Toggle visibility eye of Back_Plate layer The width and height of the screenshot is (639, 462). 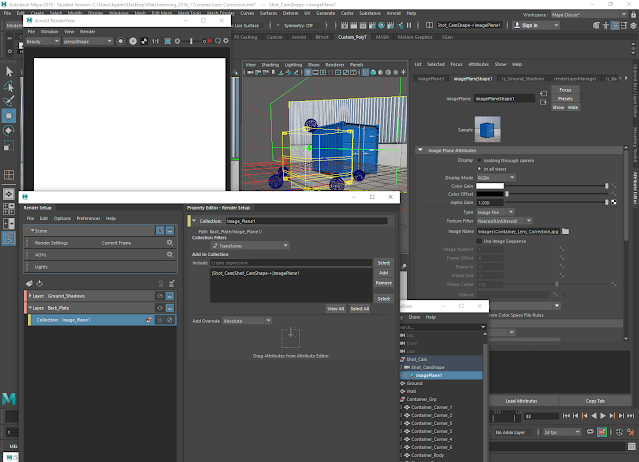point(160,308)
